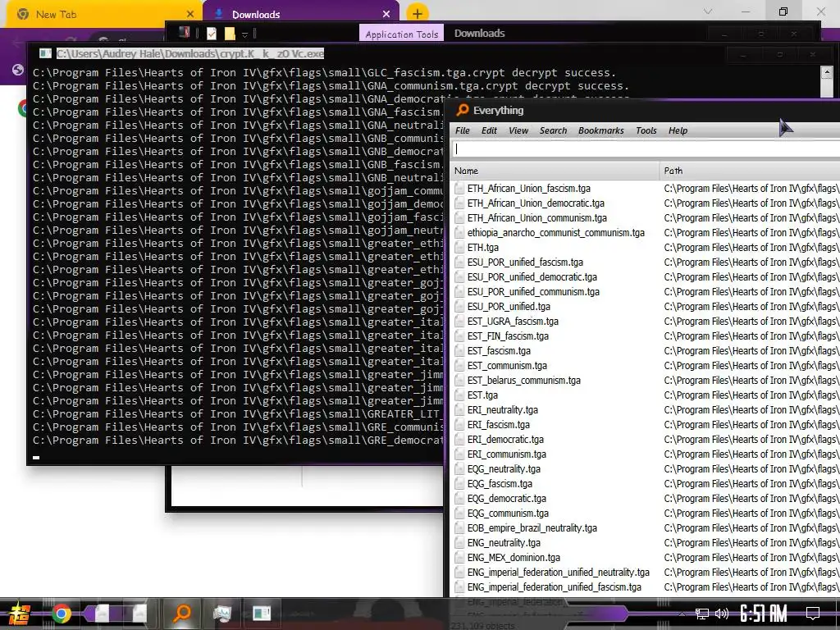The width and height of the screenshot is (840, 630).
Task: Open the File menu in Everything
Action: coord(463,130)
